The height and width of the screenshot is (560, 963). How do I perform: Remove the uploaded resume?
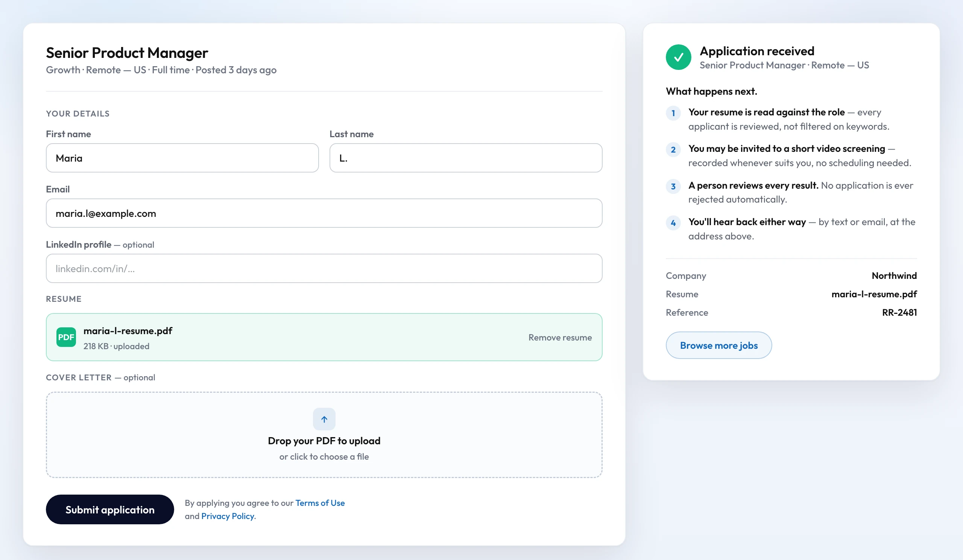point(560,338)
